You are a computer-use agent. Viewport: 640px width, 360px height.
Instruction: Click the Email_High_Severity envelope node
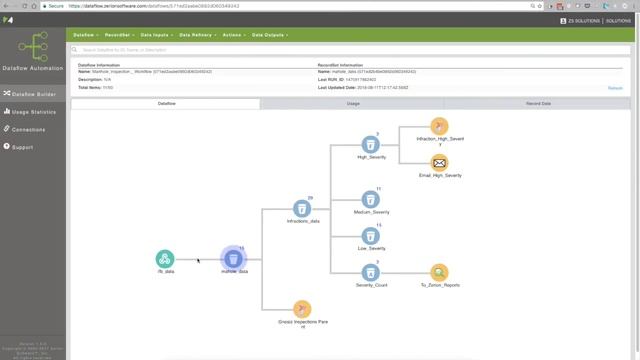click(x=439, y=163)
